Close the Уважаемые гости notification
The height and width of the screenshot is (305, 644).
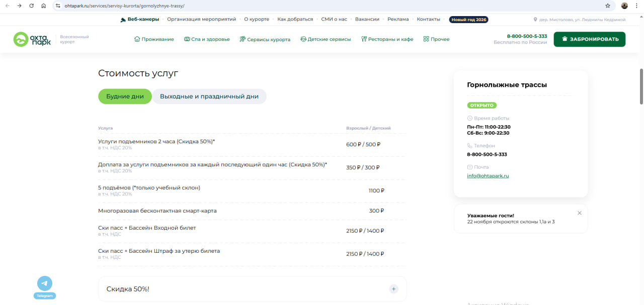coord(579,213)
